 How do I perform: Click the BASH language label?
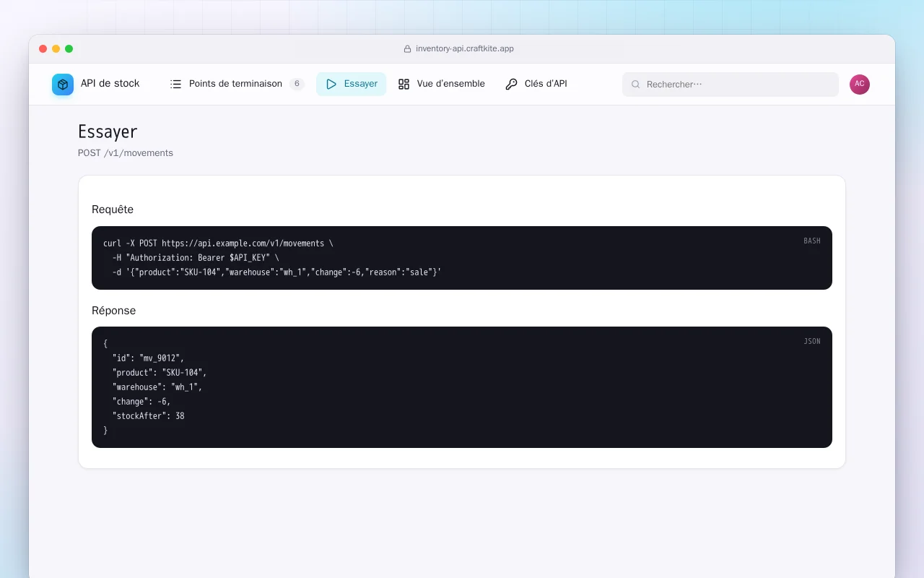(812, 241)
